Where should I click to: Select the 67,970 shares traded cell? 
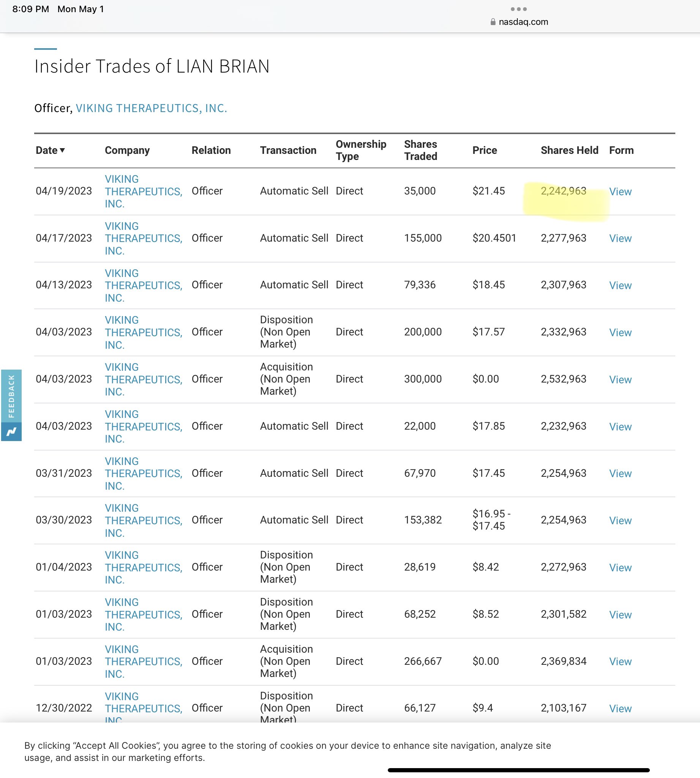(420, 473)
